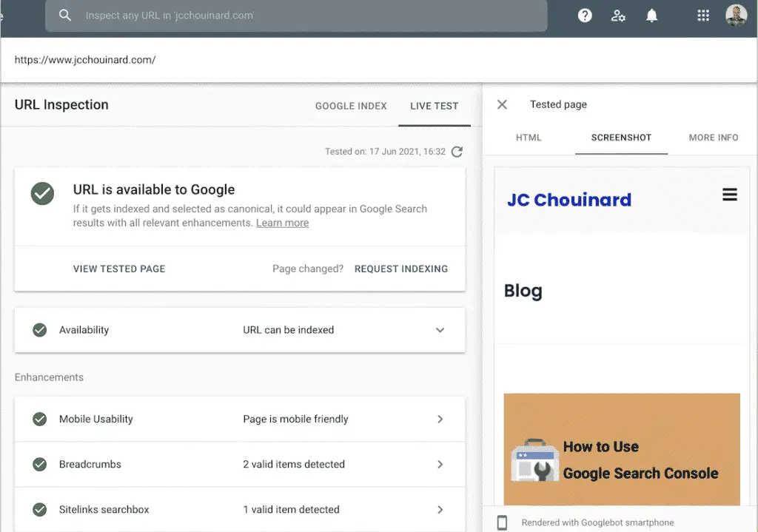
Task: Open Sitelinks searchbox details arrow
Action: click(440, 509)
